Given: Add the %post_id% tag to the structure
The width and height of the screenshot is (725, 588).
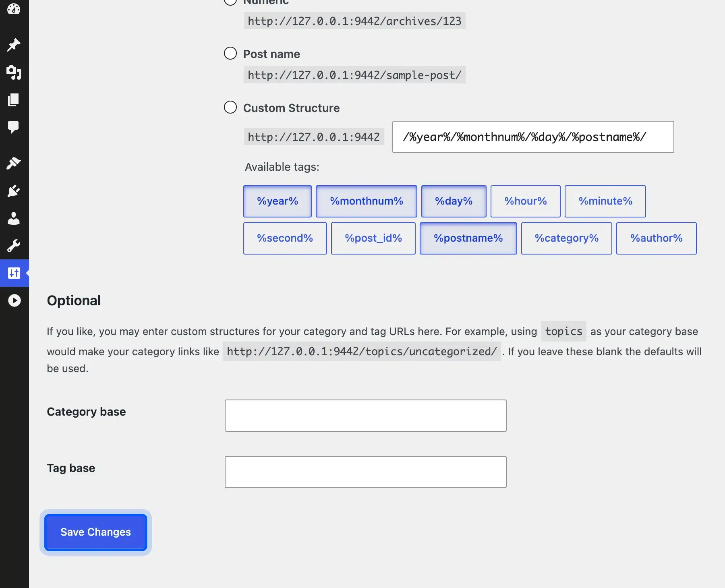Looking at the screenshot, I should click(x=373, y=238).
